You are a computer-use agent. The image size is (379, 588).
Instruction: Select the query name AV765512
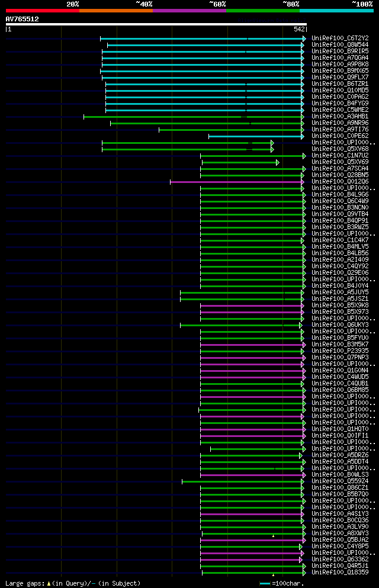coord(22,19)
